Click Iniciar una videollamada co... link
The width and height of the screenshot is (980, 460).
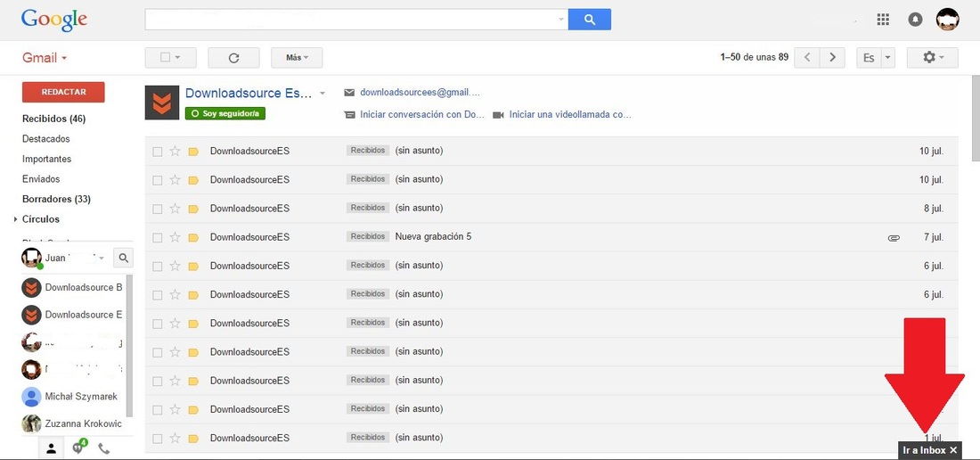click(x=570, y=115)
